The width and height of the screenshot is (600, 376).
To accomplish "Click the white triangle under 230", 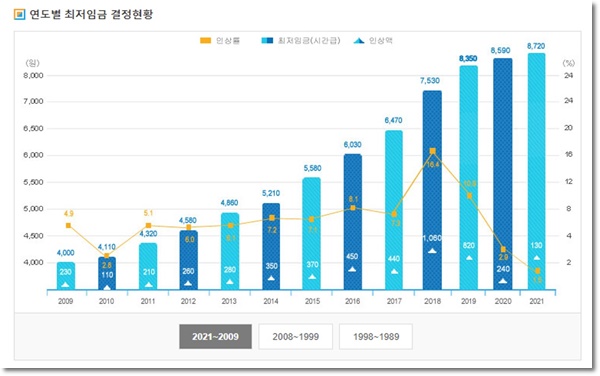I will 65,285.
